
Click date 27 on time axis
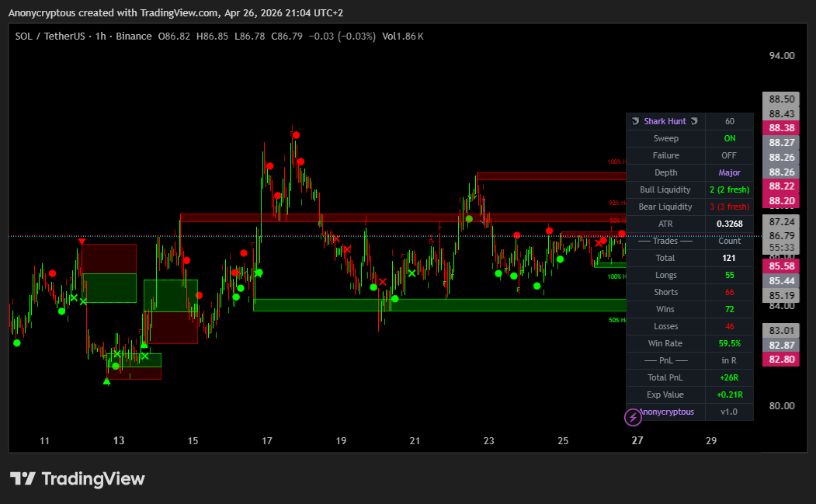(637, 441)
